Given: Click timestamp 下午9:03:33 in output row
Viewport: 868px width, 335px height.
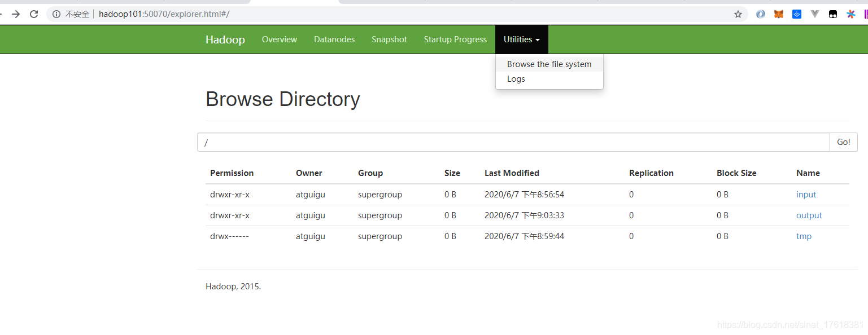Looking at the screenshot, I should point(543,215).
